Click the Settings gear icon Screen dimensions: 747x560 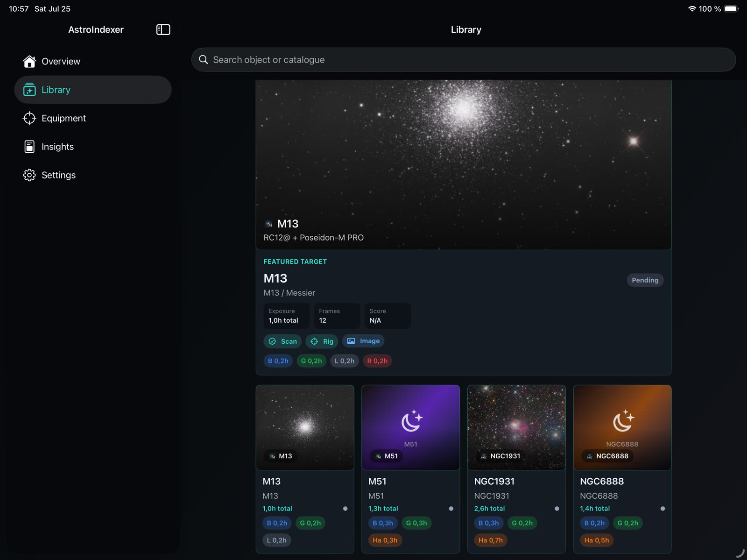29,175
